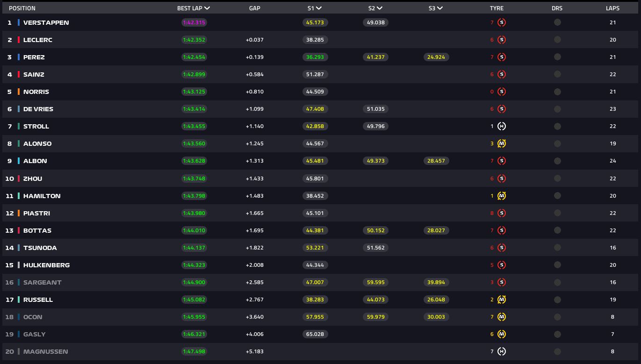Click the DRS column header
641x364 pixels.
(557, 8)
